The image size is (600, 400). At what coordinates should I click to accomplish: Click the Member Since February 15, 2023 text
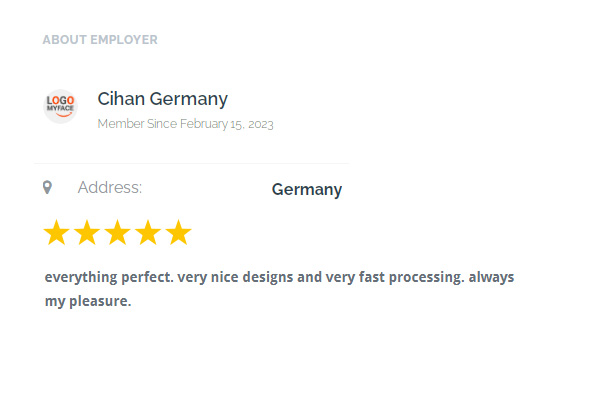click(x=186, y=124)
